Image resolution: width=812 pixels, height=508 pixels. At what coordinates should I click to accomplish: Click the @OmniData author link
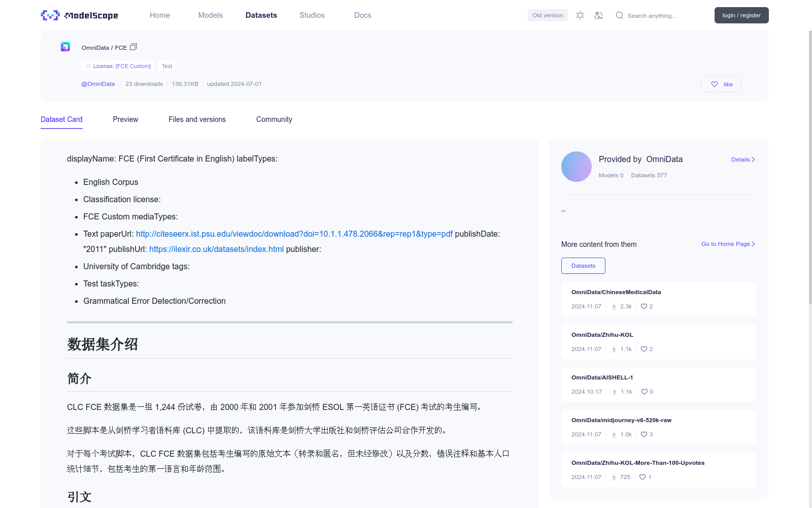click(98, 84)
